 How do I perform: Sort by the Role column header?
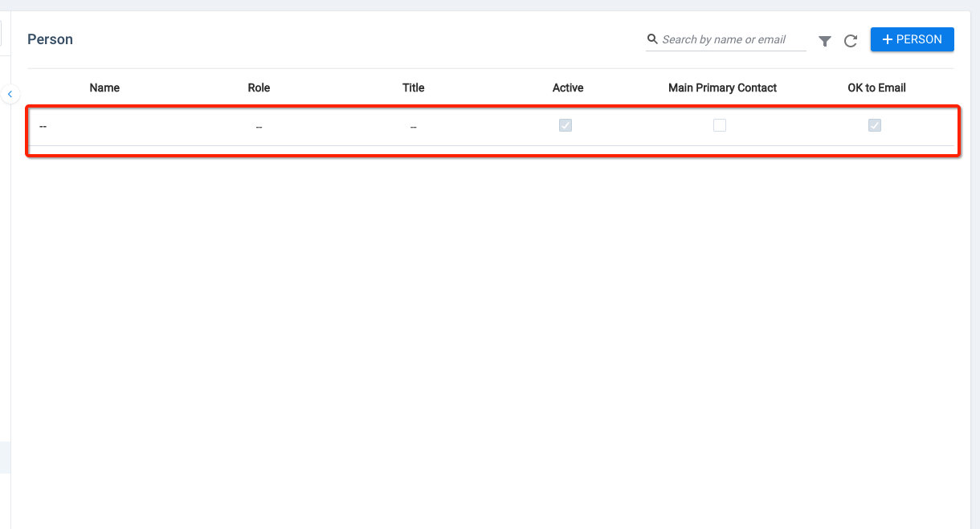(x=259, y=87)
